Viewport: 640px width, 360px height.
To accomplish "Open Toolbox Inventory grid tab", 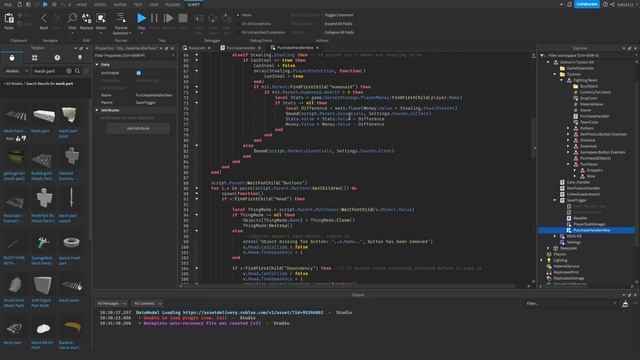I will (x=35, y=58).
